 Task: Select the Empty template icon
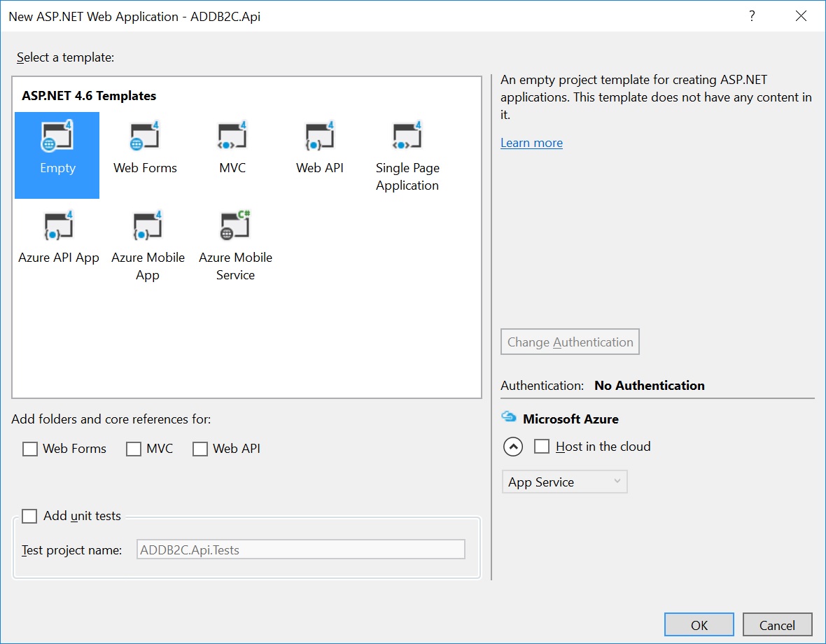click(57, 137)
